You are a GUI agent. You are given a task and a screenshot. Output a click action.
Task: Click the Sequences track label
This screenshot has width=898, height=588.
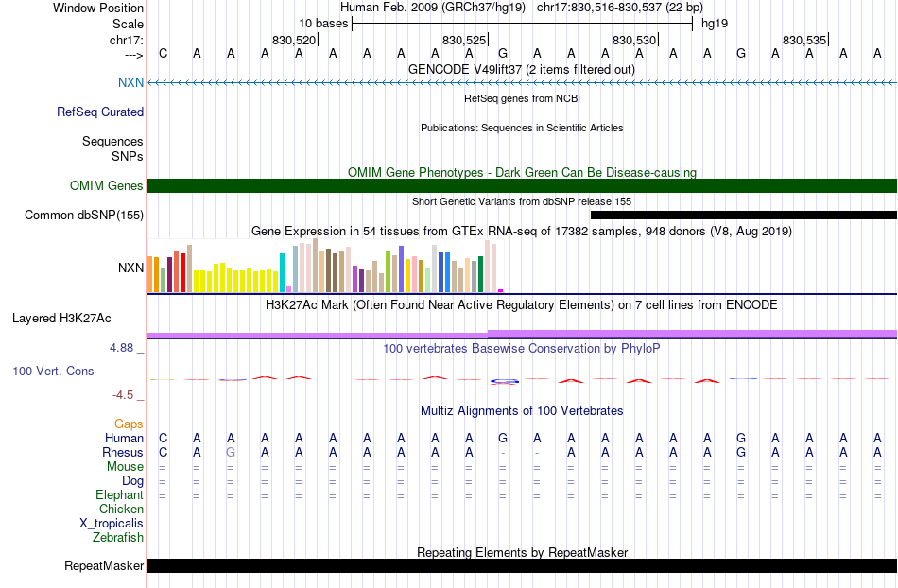click(x=112, y=141)
